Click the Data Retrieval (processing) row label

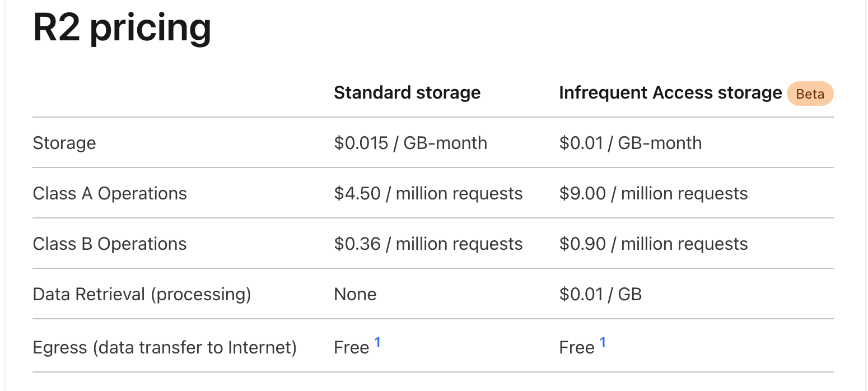142,294
